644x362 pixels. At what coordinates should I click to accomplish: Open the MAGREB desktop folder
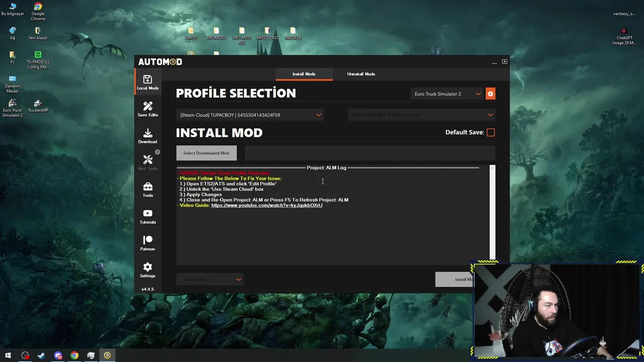tap(293, 33)
